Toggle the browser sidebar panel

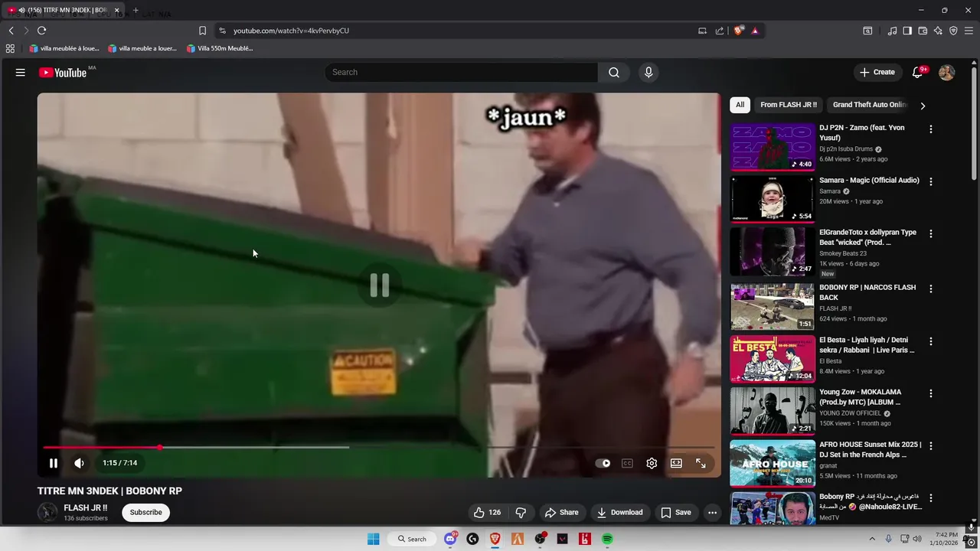coord(907,31)
